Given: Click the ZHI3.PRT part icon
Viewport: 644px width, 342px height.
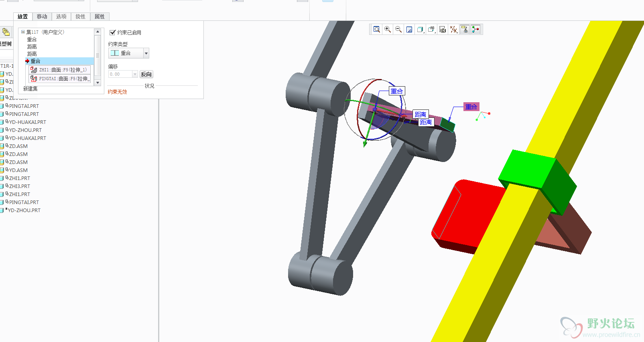Looking at the screenshot, I should [x=2, y=186].
